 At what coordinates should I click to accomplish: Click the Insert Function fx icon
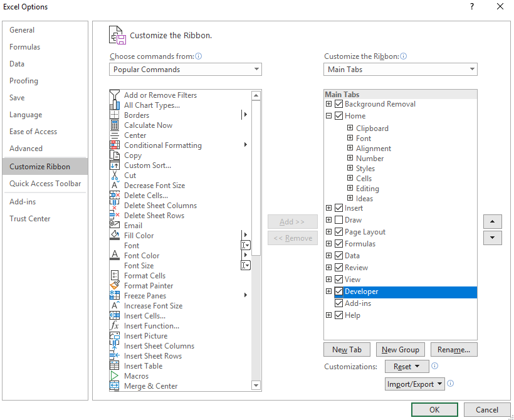coord(115,325)
